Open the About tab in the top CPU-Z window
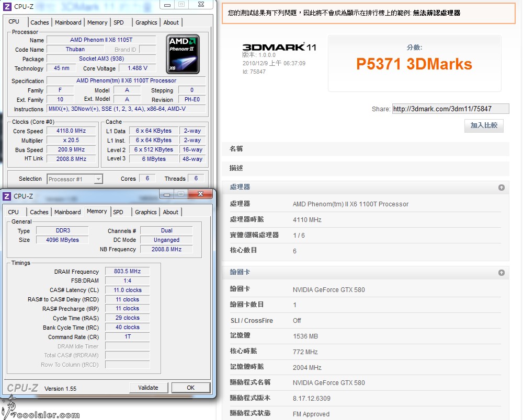Viewport: 523px width, 420px height. click(x=171, y=22)
